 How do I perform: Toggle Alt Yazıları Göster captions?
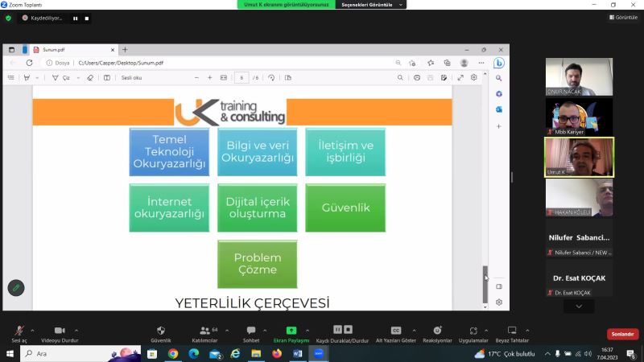(396, 333)
